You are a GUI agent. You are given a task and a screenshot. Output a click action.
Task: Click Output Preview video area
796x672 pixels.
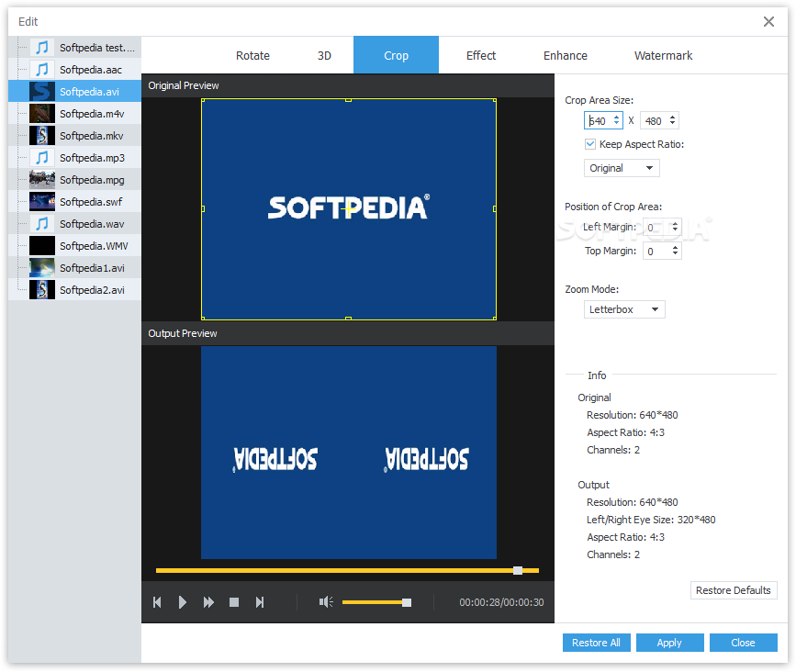[x=349, y=453]
